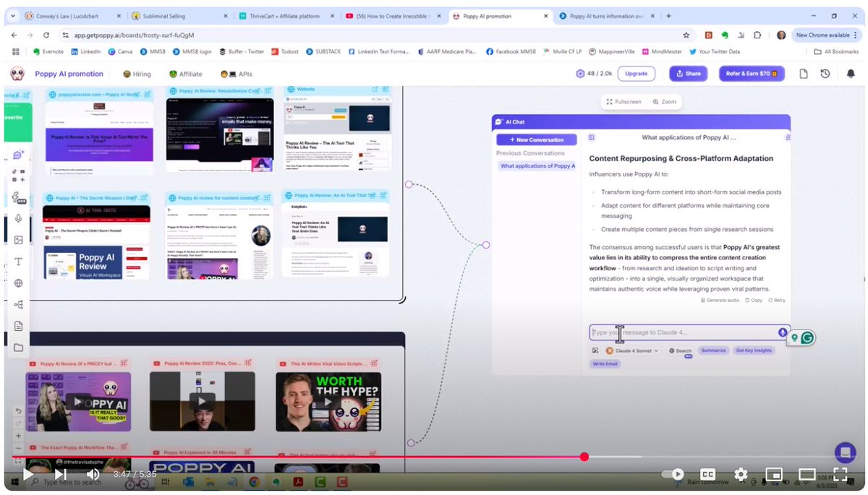Toggle closed captions CC button
Screen dimensions: 868x495
coord(707,474)
